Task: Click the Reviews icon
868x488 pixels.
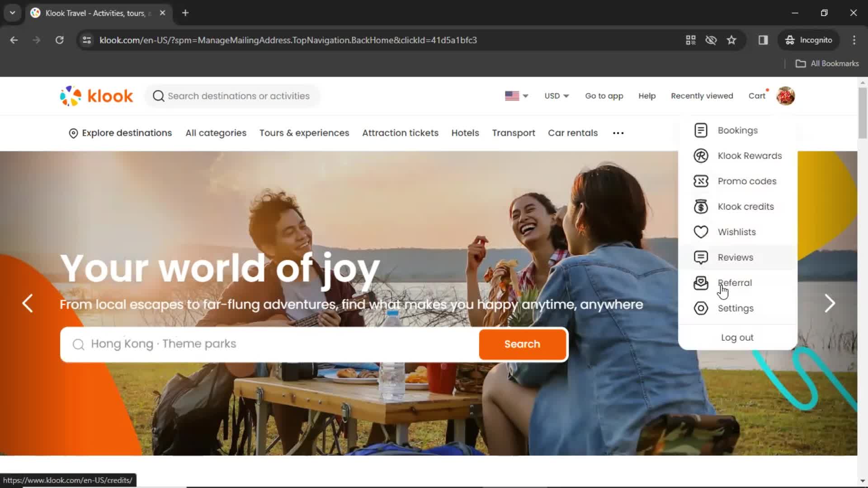Action: pyautogui.click(x=701, y=257)
